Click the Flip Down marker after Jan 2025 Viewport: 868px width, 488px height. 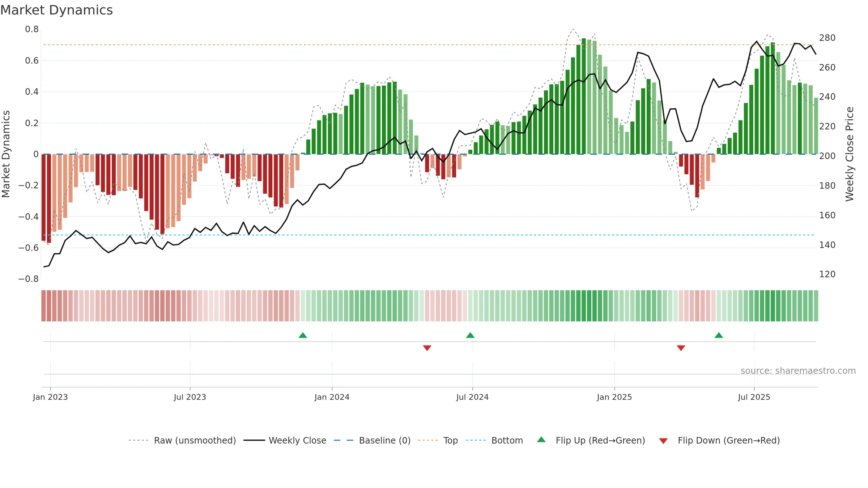[681, 348]
